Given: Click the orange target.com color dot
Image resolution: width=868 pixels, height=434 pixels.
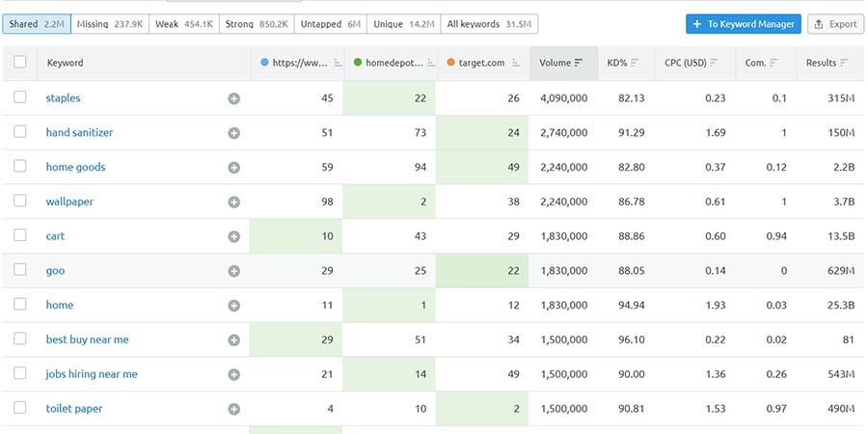Looking at the screenshot, I should (451, 63).
